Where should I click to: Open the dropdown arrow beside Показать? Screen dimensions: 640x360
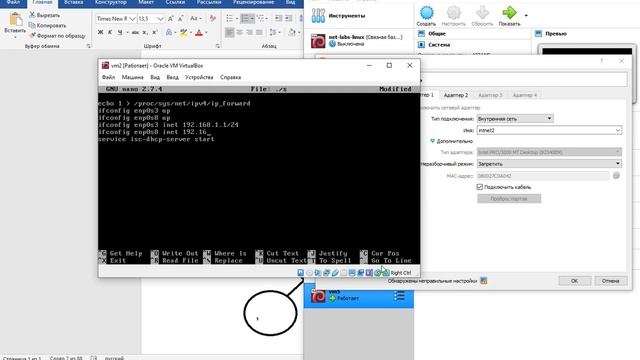click(526, 16)
